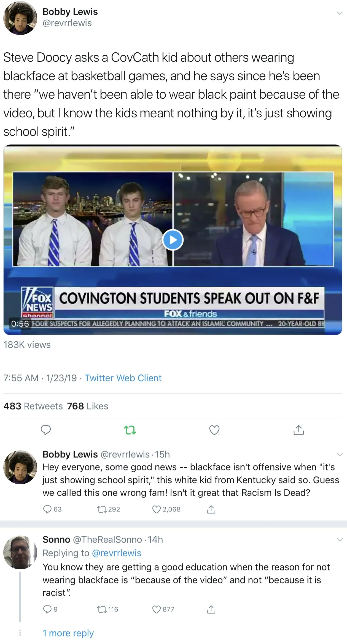347x644 pixels.
Task: Share Bobby Lewis's follow-up tweet
Action: (211, 509)
